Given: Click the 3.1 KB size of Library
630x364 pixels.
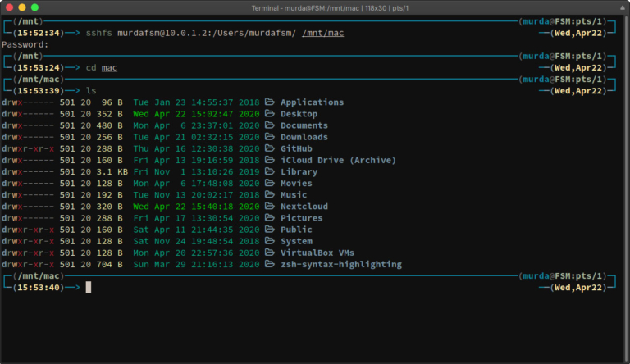Looking at the screenshot, I should pyautogui.click(x=112, y=171).
